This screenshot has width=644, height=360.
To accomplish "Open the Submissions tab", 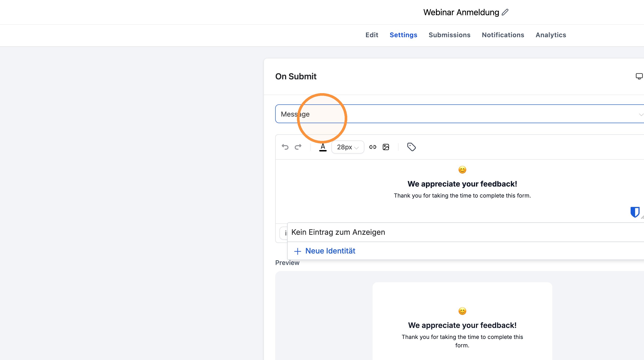I will tap(449, 35).
